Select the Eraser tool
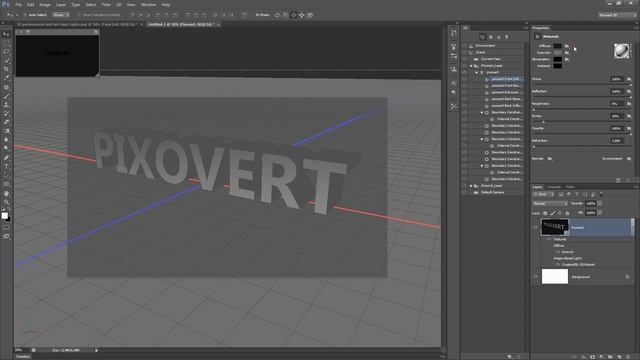The height and width of the screenshot is (360, 640). 6,122
